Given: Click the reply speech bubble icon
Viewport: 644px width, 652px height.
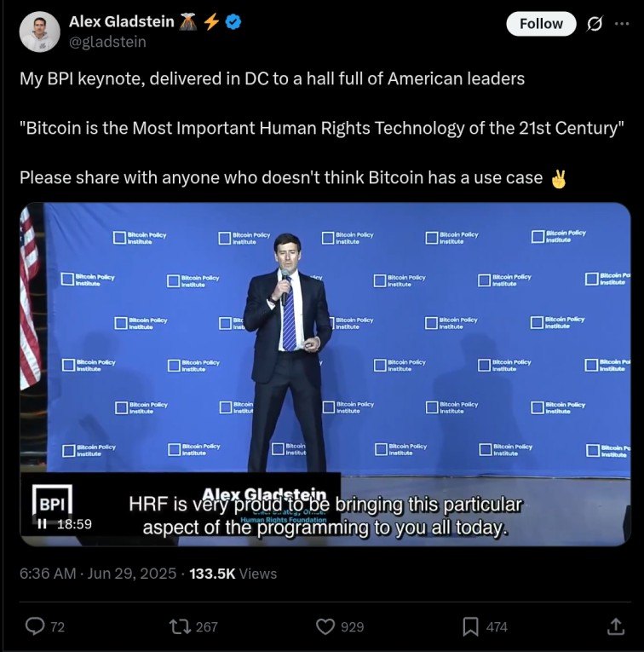Looking at the screenshot, I should pyautogui.click(x=35, y=626).
